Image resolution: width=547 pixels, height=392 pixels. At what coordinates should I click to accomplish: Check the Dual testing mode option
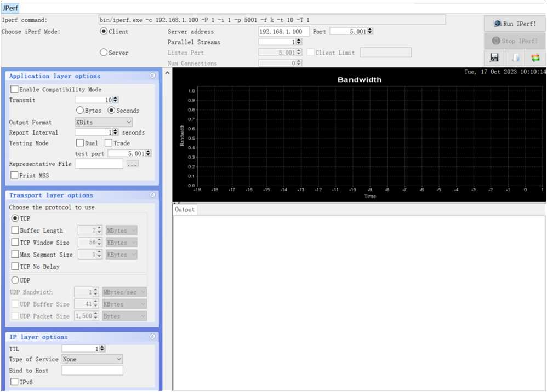[x=79, y=143]
